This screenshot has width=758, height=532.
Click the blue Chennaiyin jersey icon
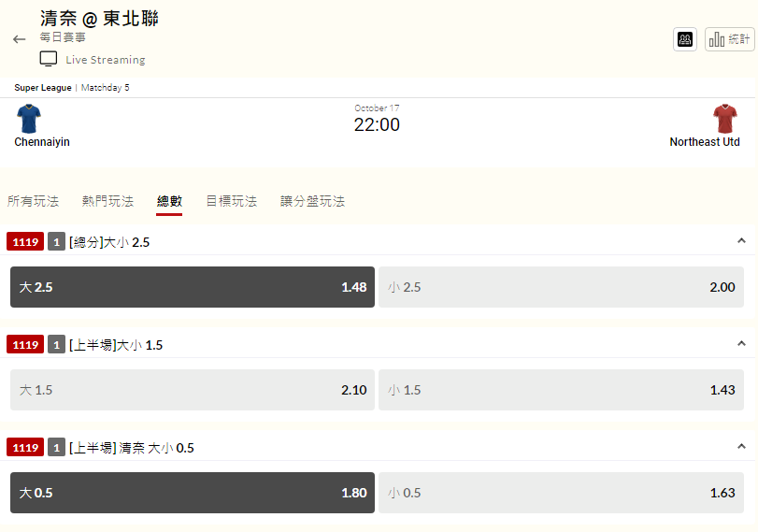pyautogui.click(x=29, y=119)
